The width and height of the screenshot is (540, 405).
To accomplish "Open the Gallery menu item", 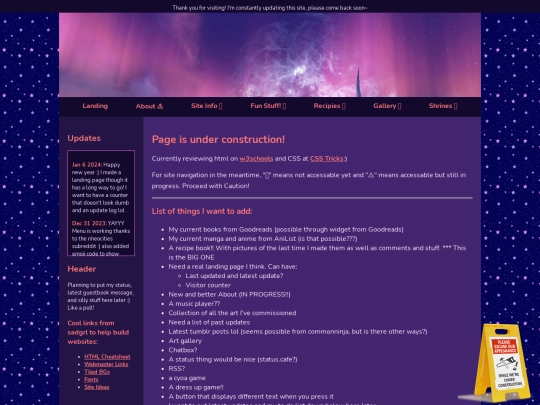I will click(387, 106).
